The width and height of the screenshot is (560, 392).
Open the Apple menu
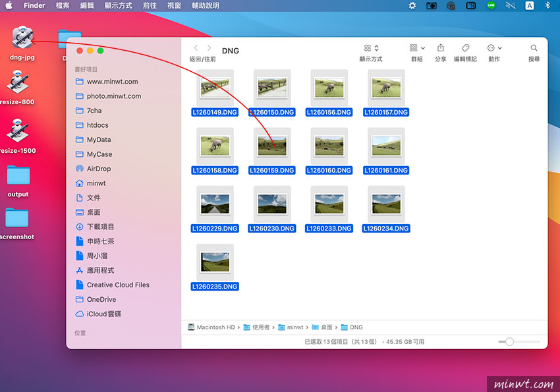coord(9,5)
